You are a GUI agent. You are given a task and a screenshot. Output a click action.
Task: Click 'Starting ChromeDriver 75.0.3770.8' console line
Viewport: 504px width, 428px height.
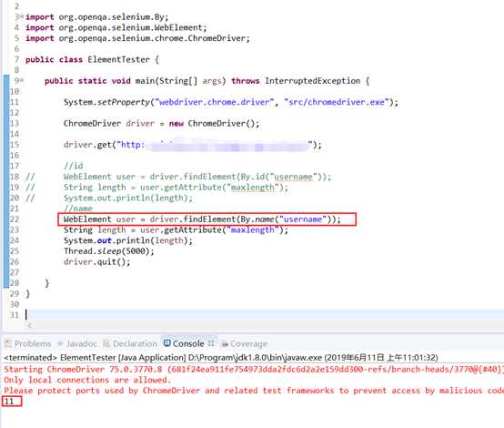[253, 369]
